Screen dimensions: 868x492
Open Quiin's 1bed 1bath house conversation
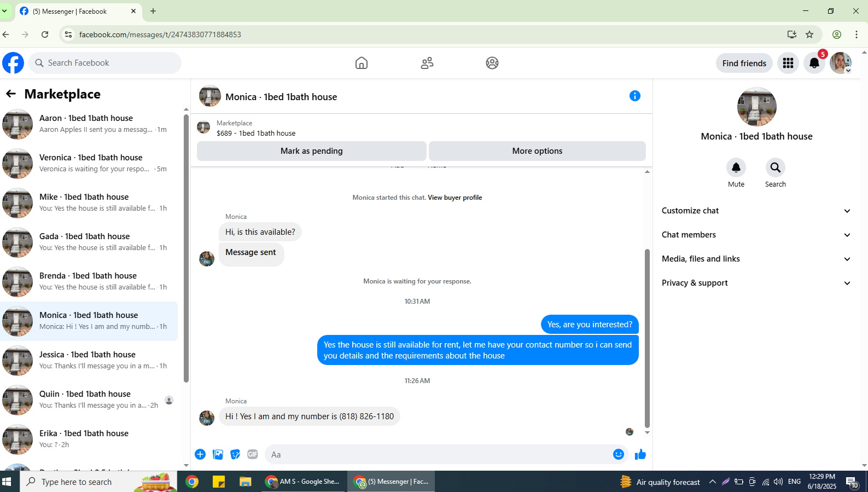point(90,400)
